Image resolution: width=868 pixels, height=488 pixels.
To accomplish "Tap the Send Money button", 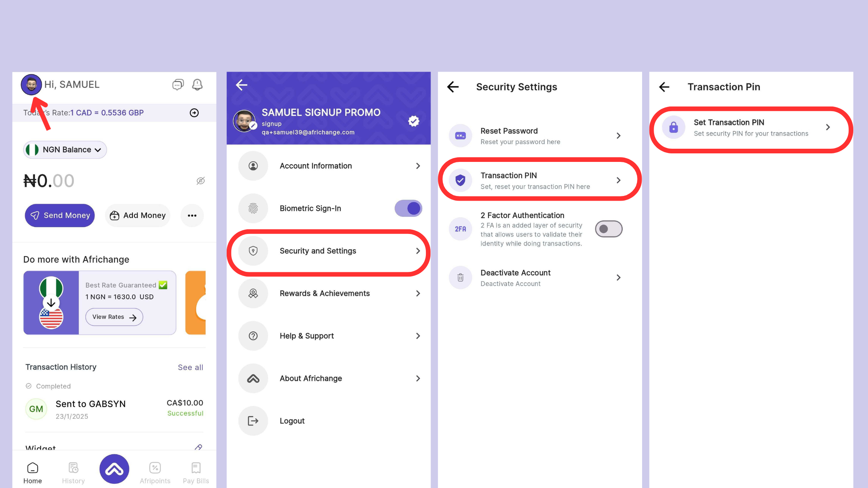I will coord(60,215).
